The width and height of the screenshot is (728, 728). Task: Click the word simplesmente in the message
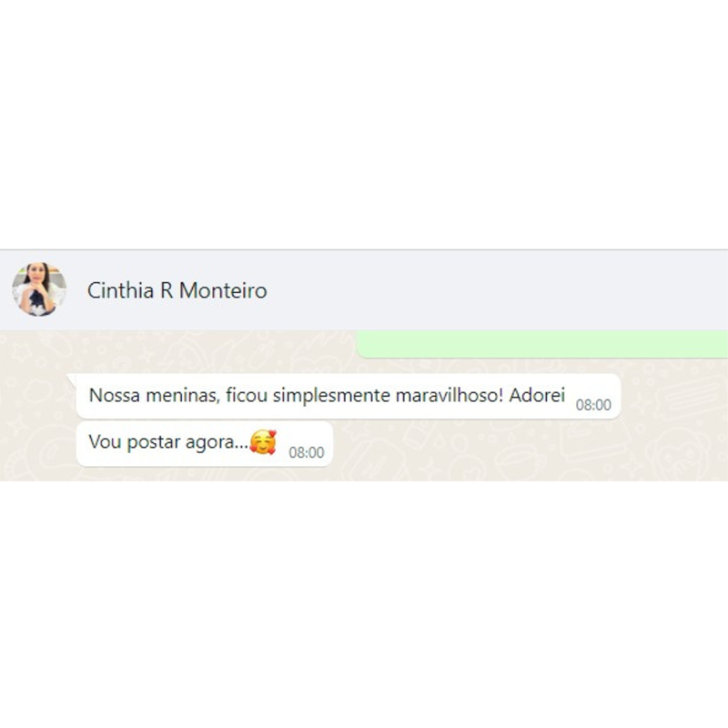tap(331, 396)
